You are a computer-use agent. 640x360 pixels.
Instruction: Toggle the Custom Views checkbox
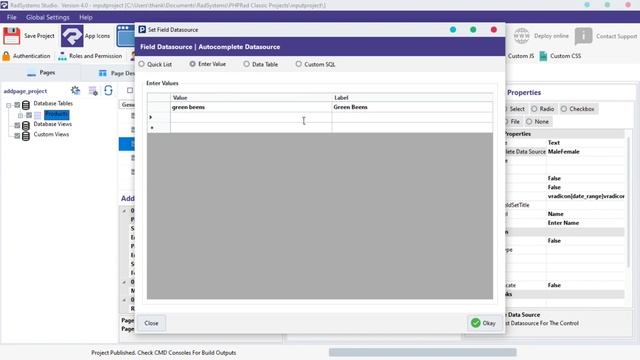pos(17,136)
